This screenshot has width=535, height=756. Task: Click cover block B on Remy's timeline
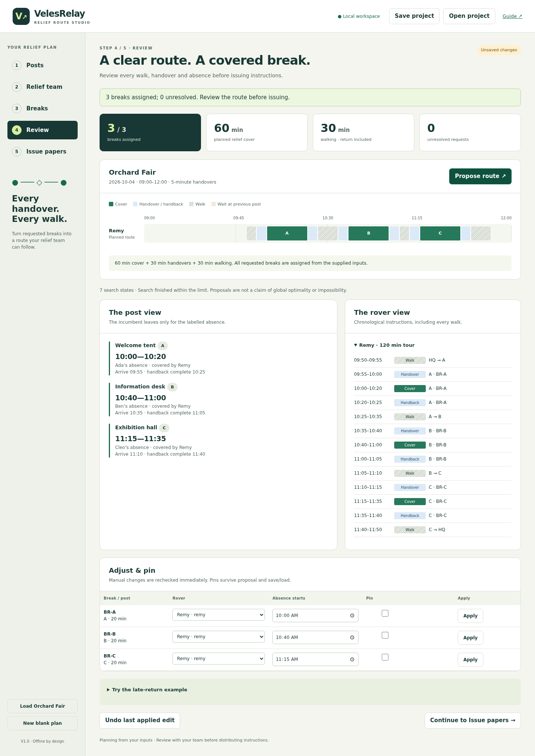[369, 233]
